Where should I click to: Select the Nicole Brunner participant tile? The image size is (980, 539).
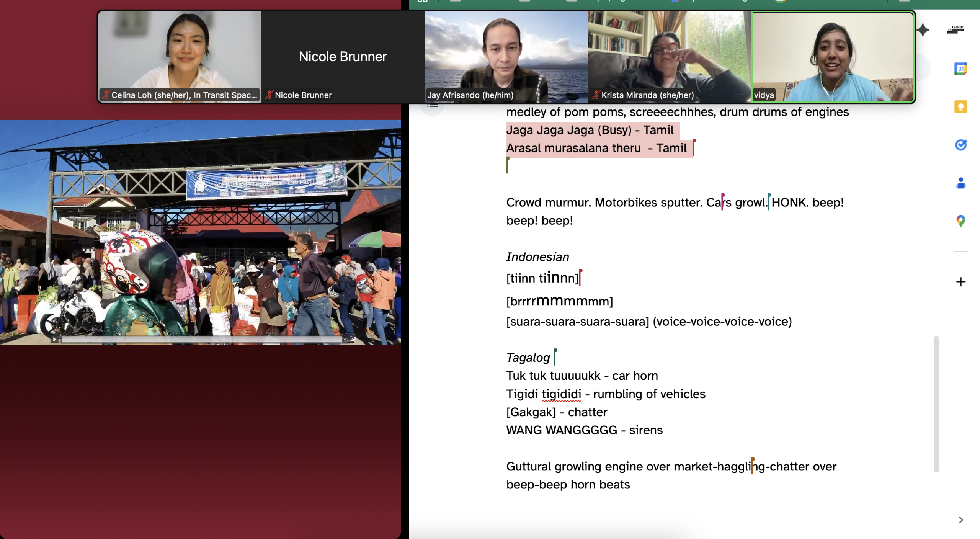click(343, 56)
